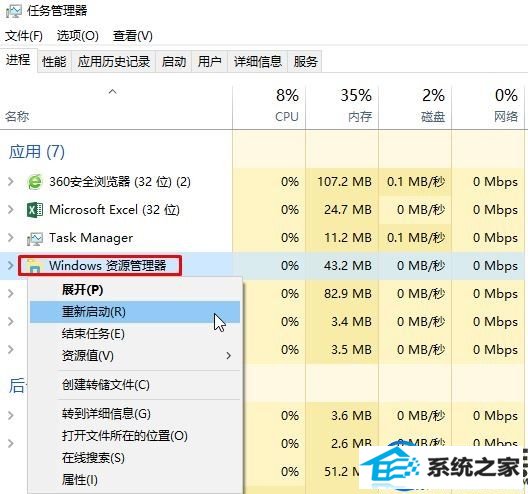Expand the row showing 3.5 MB memory

click(11, 350)
